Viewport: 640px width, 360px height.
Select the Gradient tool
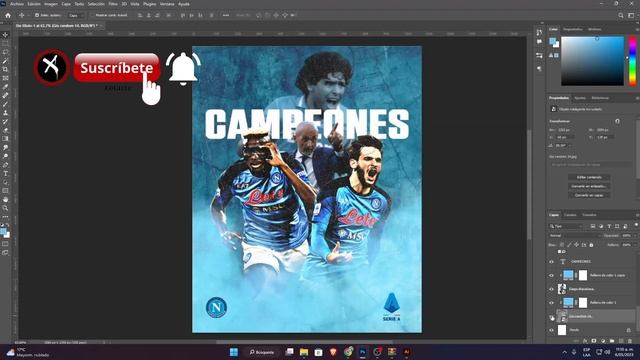click(x=5, y=139)
